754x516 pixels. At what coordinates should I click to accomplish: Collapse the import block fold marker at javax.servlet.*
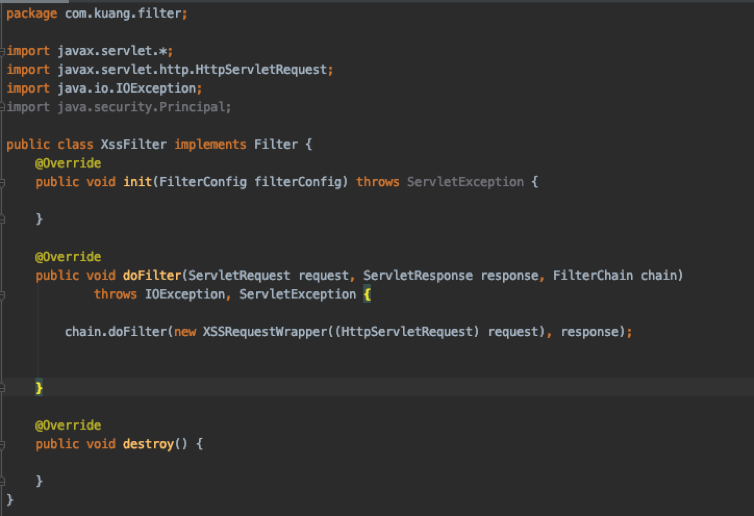tap(2, 51)
